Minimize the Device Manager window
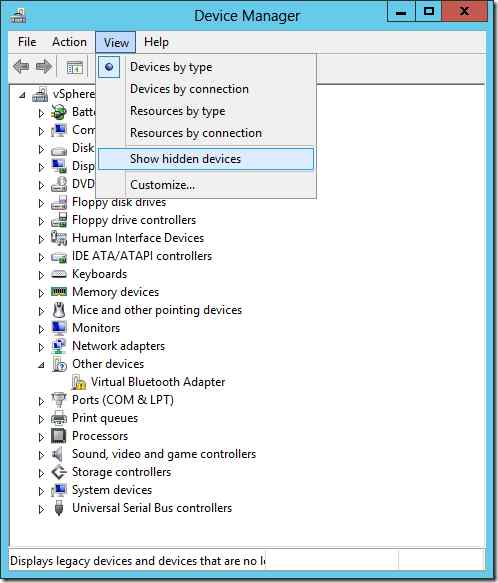The width and height of the screenshot is (498, 583). coord(401,12)
